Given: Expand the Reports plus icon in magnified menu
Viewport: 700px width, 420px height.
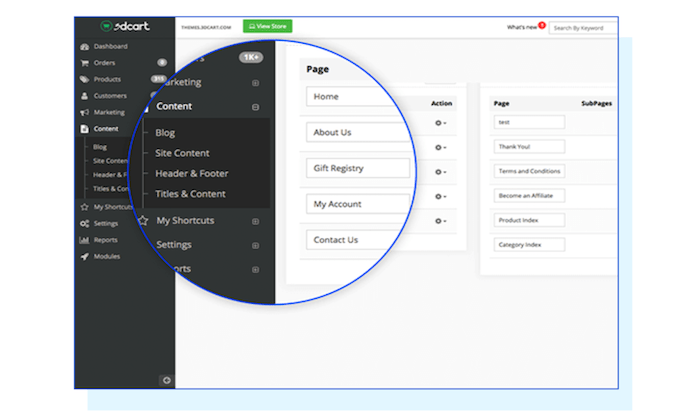Looking at the screenshot, I should coord(255,270).
